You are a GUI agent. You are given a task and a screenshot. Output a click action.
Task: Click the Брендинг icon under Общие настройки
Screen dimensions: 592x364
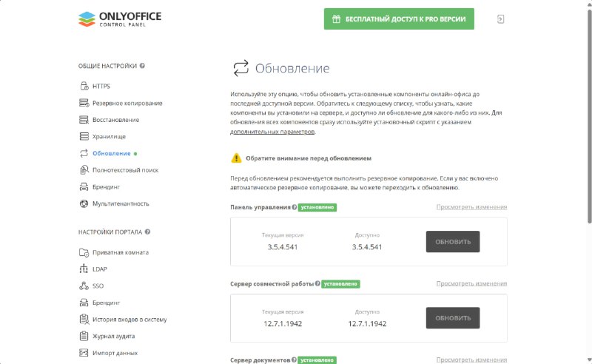pos(84,187)
